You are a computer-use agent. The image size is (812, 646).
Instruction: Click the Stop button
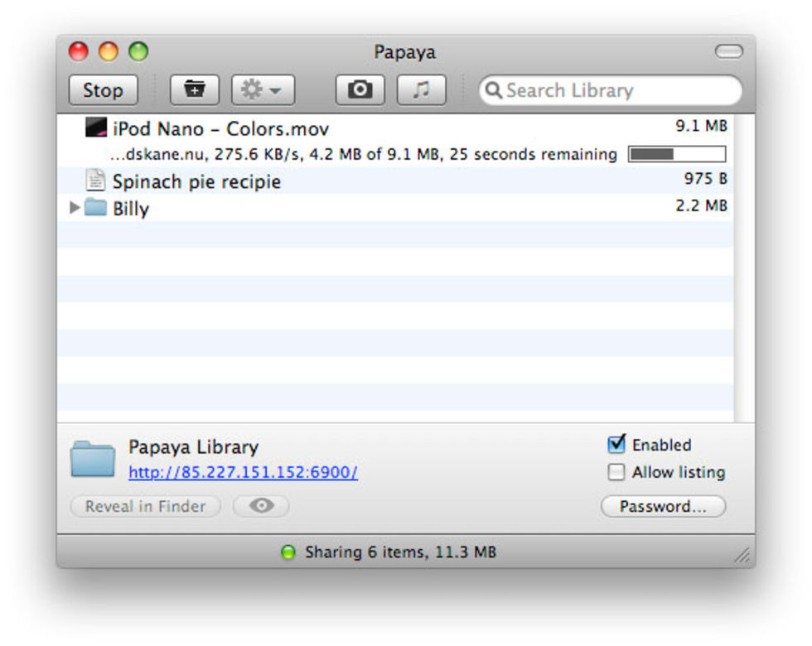click(x=103, y=90)
